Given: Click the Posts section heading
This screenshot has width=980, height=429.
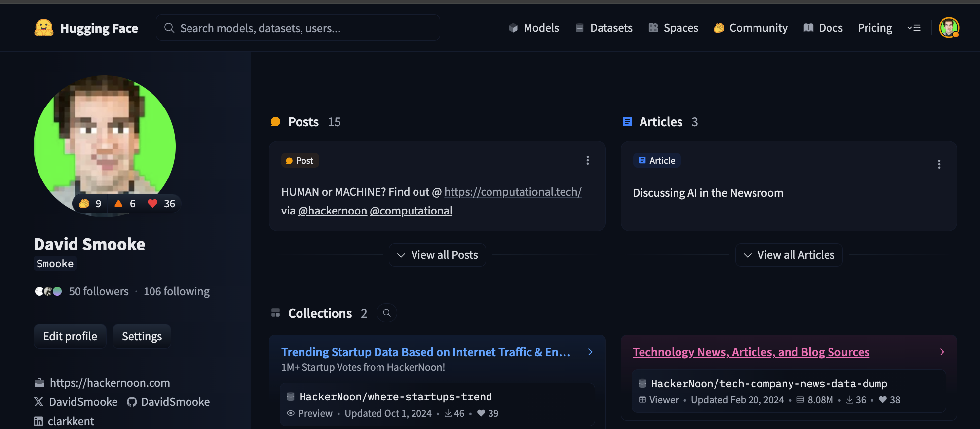Looking at the screenshot, I should pos(303,122).
